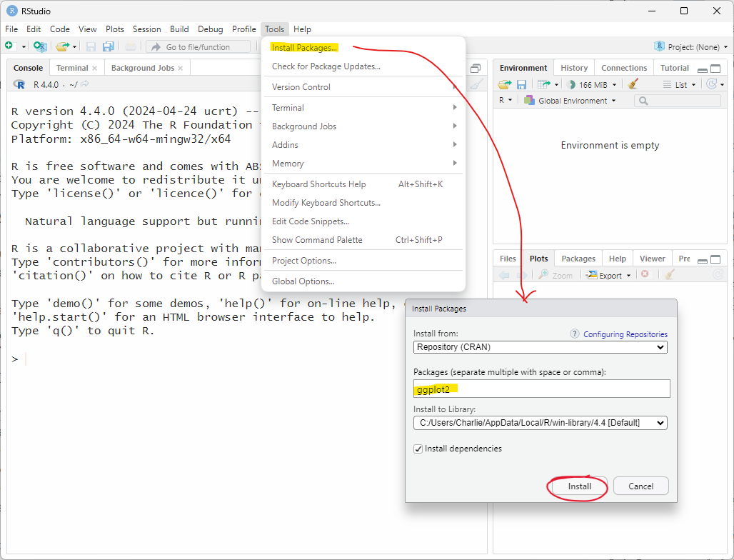Click the Create a Project icon

(40, 46)
